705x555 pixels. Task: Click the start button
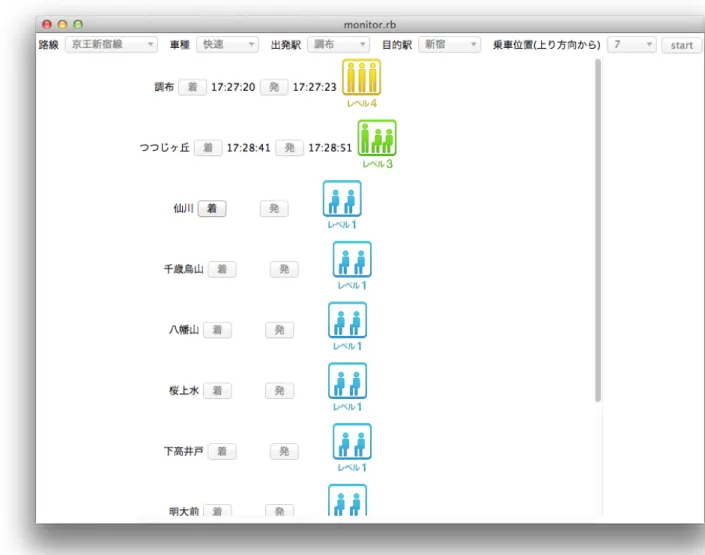tap(682, 45)
